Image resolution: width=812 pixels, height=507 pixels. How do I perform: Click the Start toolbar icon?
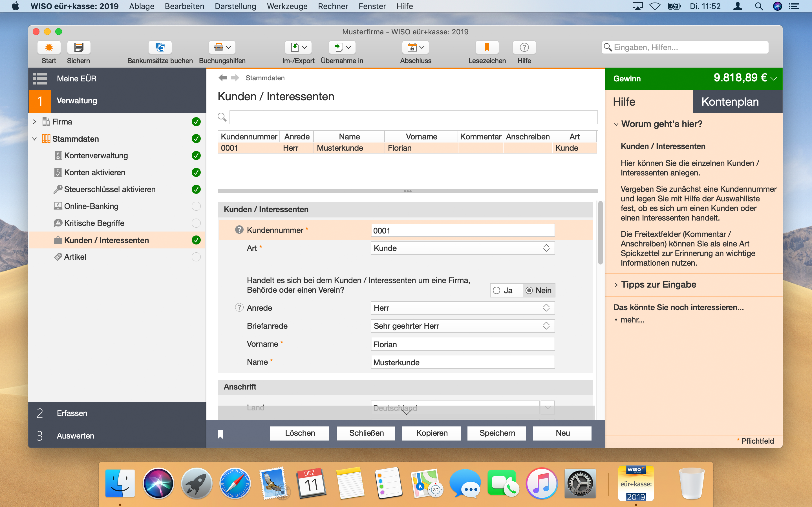click(x=49, y=48)
